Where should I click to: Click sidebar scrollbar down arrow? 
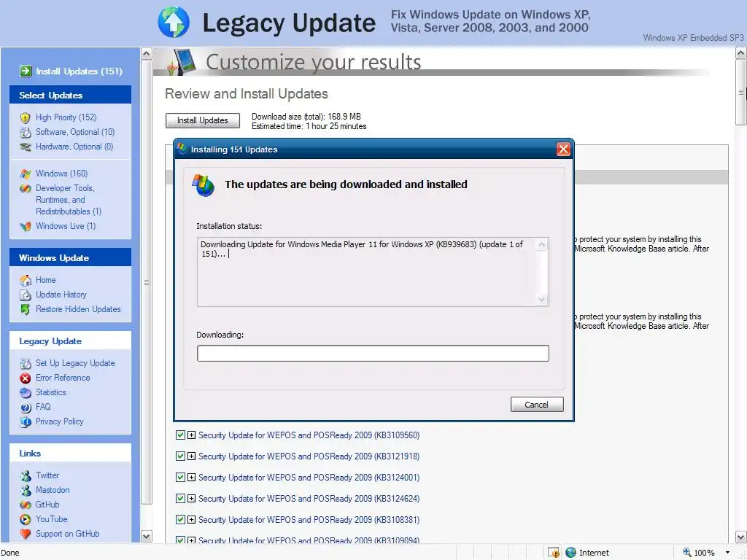pyautogui.click(x=146, y=537)
